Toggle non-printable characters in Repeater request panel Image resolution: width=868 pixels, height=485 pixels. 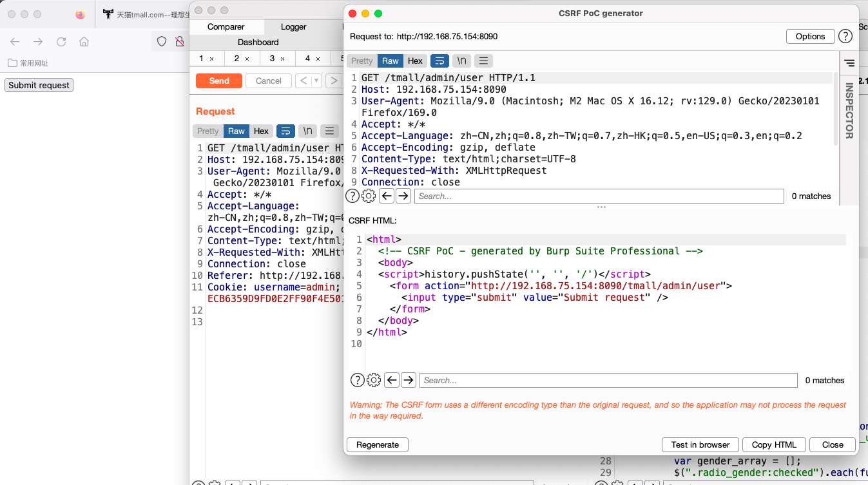click(307, 131)
